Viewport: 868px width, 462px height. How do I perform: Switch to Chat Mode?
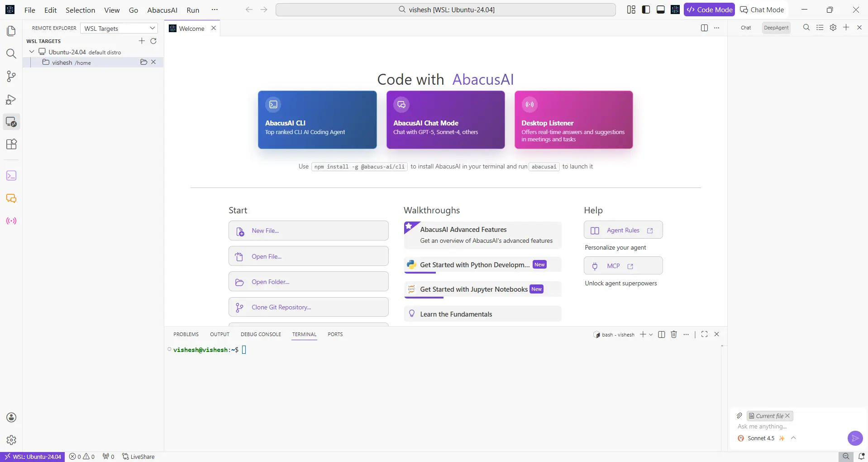tap(762, 10)
